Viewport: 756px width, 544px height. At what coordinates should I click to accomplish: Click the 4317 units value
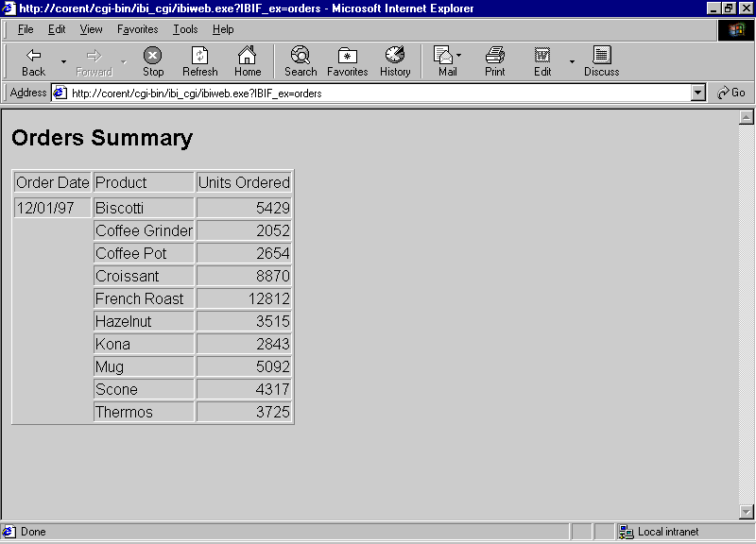coord(273,389)
